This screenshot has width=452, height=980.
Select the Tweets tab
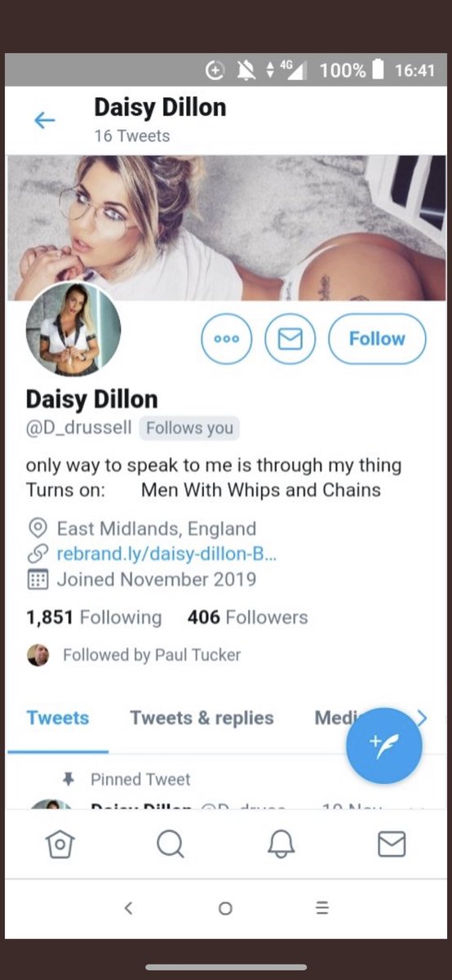[57, 718]
